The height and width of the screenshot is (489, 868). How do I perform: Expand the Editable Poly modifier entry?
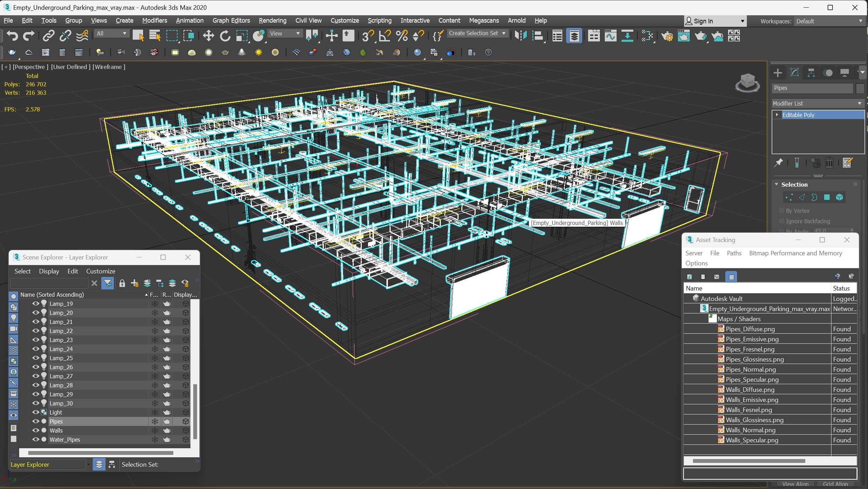pos(777,115)
